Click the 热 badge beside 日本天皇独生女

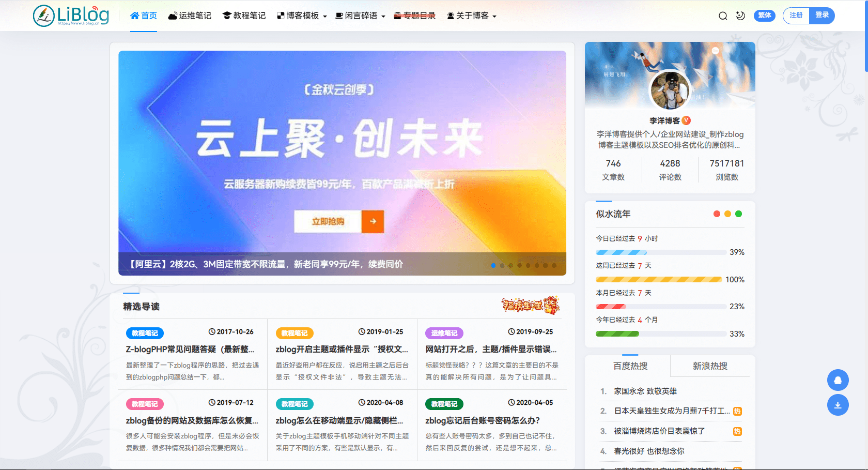point(737,412)
